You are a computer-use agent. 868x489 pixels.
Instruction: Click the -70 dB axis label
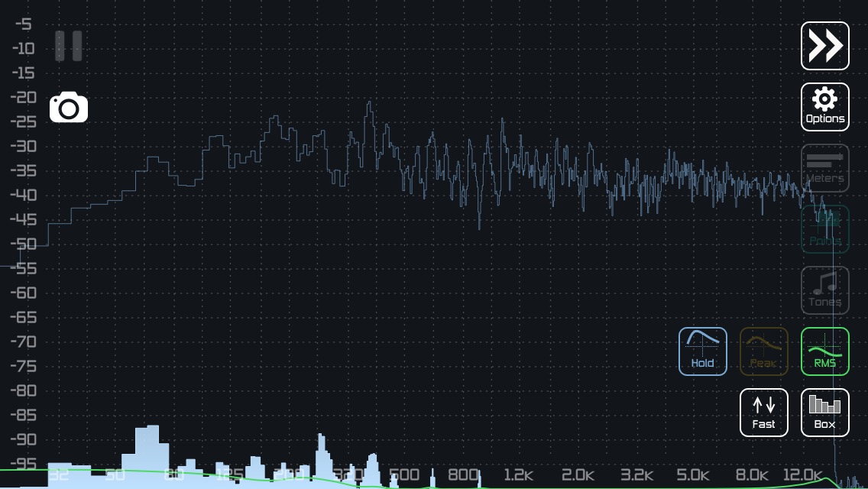23,342
